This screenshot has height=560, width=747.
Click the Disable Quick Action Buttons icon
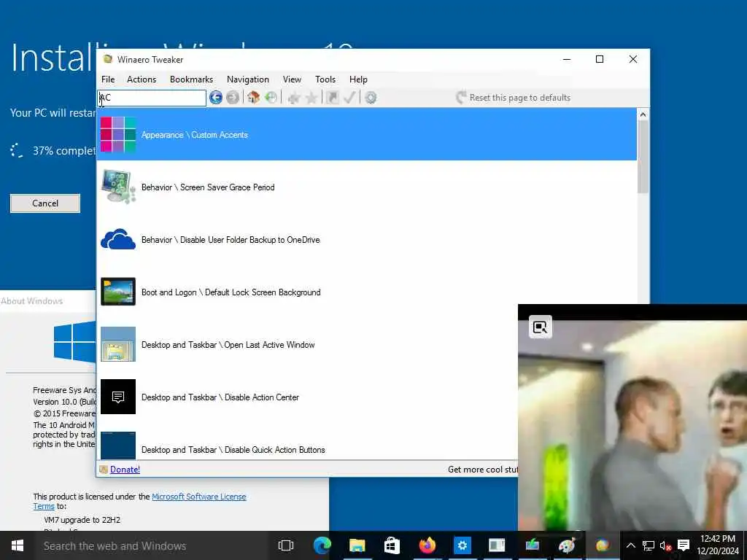pos(118,446)
